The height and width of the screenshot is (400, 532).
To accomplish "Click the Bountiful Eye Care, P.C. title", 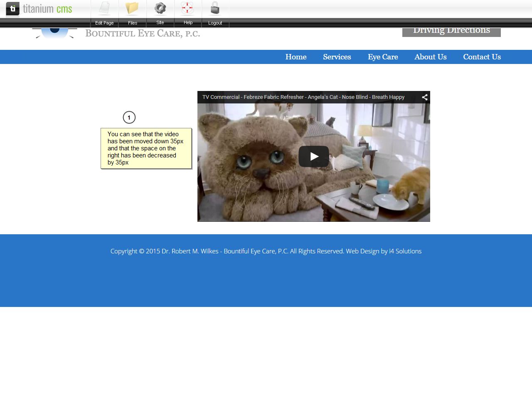I will [143, 34].
